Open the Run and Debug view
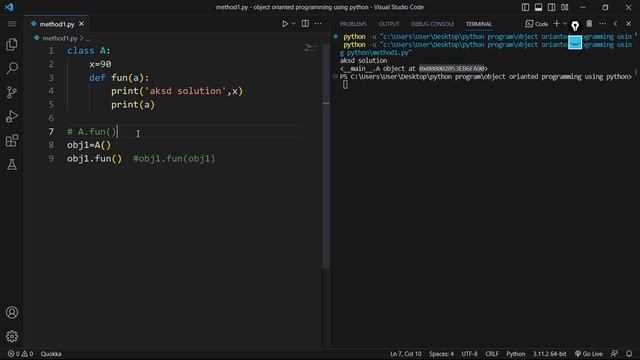The height and width of the screenshot is (360, 640). [12, 116]
